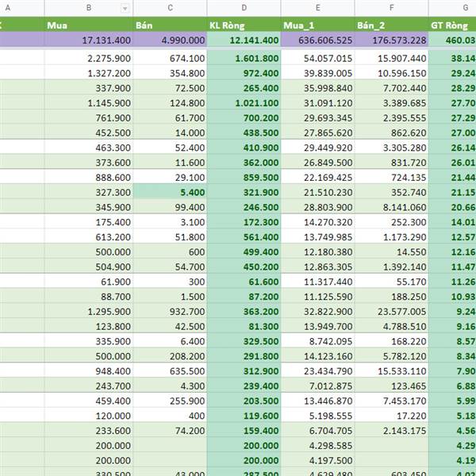Screen dimensions: 476x476
Task: Select cell with value 29.100
Action: [170, 177]
